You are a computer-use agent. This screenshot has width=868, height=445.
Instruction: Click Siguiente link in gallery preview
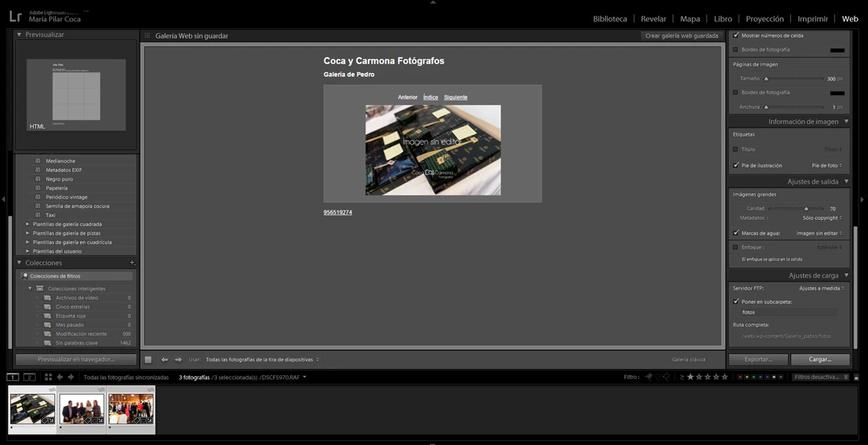456,97
